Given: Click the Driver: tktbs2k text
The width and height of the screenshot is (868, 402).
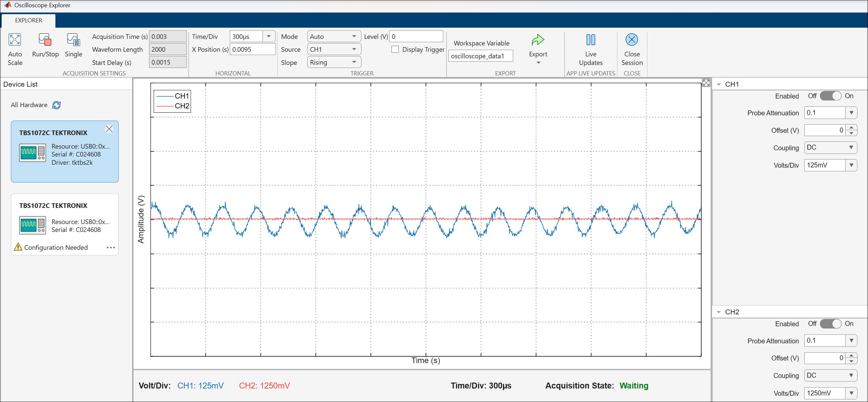Looking at the screenshot, I should tap(72, 163).
